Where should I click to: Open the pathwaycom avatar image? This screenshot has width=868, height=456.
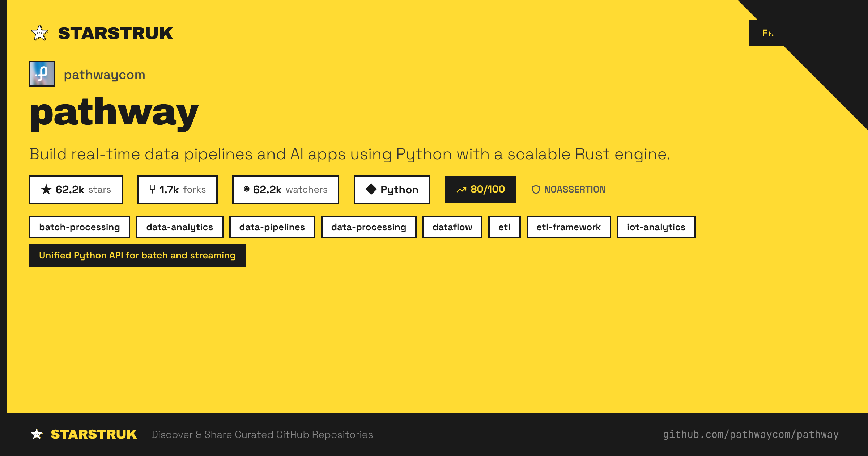(42, 74)
